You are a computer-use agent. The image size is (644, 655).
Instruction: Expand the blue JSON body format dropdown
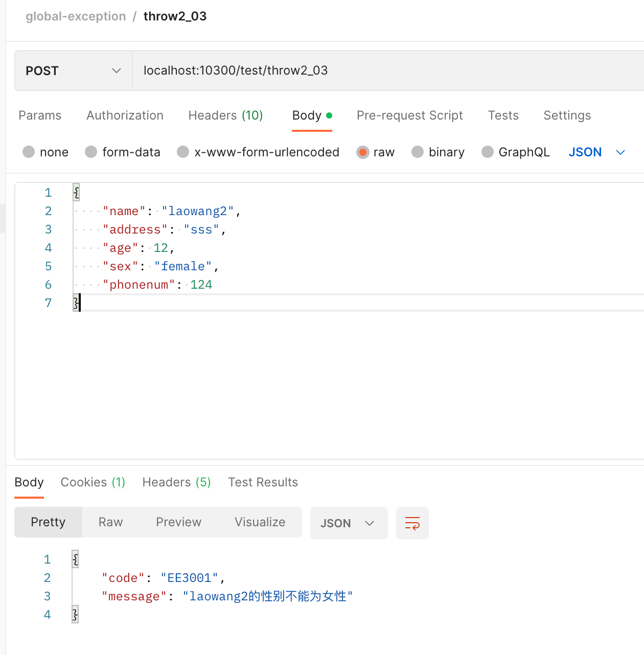coord(596,152)
